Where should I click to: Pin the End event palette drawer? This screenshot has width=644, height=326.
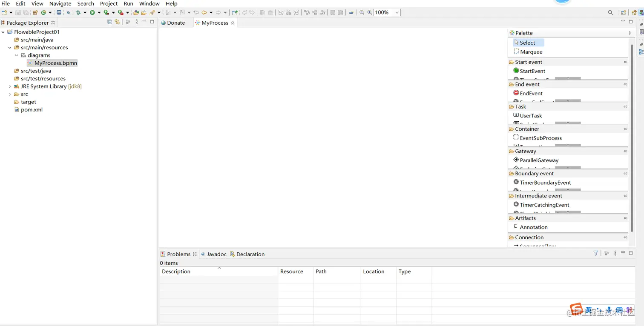pos(625,84)
